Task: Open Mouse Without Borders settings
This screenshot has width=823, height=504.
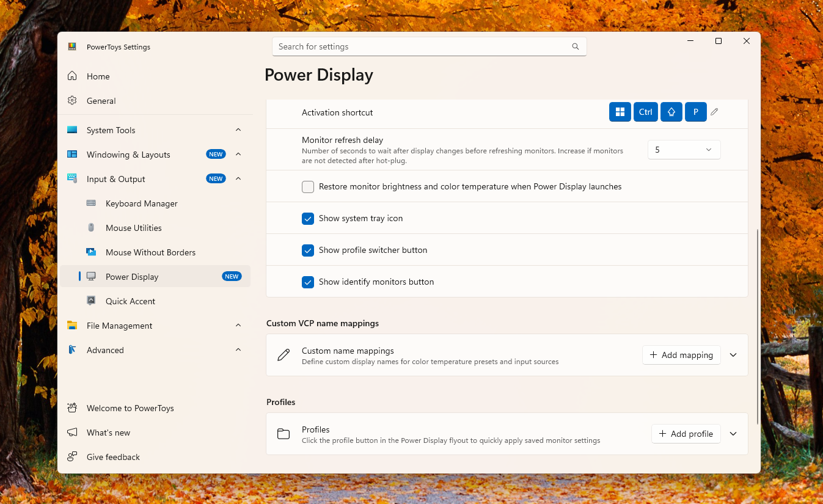Action: [x=155, y=252]
